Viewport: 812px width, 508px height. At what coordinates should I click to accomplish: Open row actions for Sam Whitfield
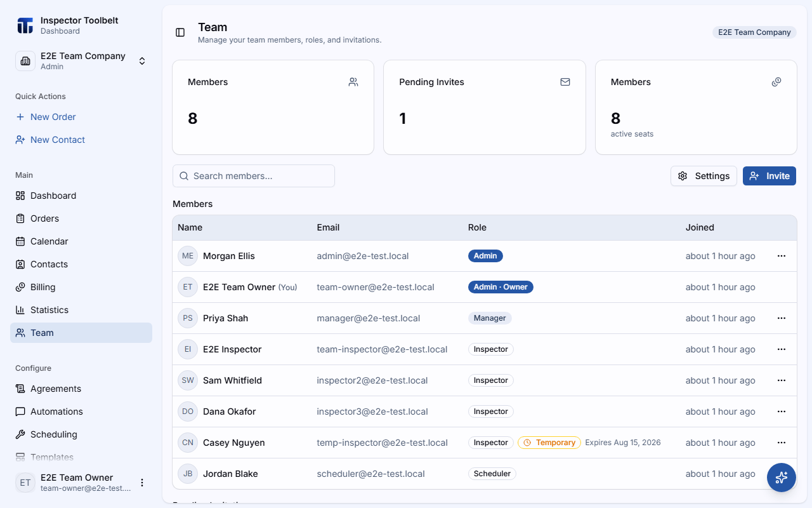click(x=782, y=380)
